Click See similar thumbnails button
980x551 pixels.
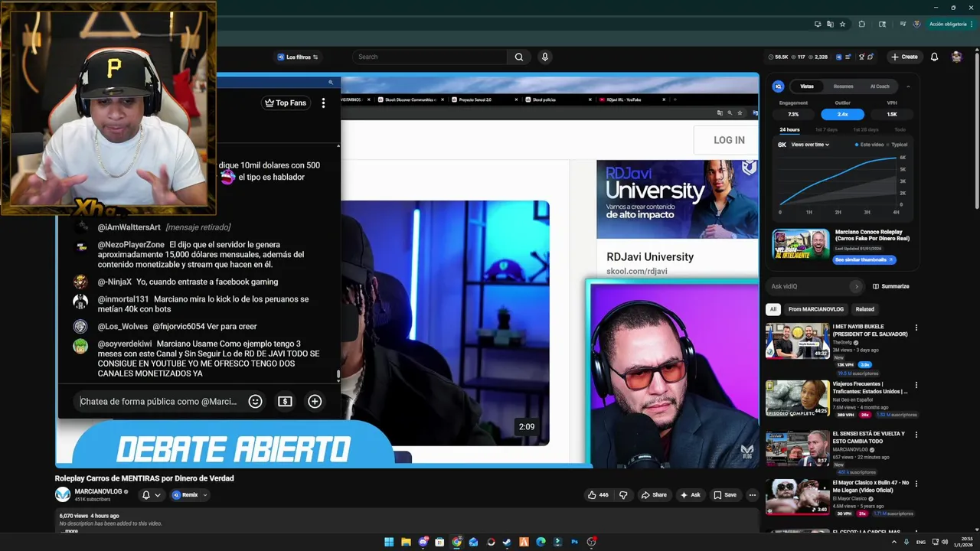(x=864, y=260)
